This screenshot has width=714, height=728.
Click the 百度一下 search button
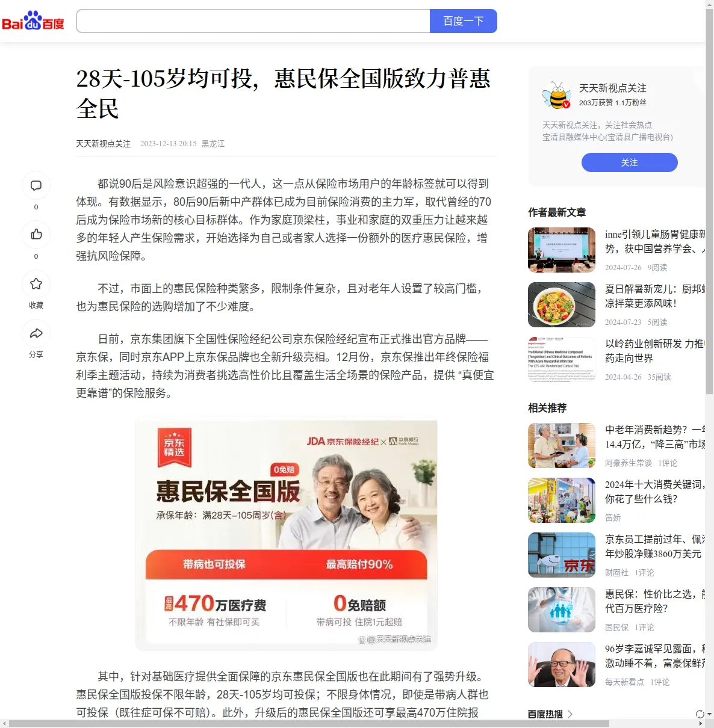point(464,21)
